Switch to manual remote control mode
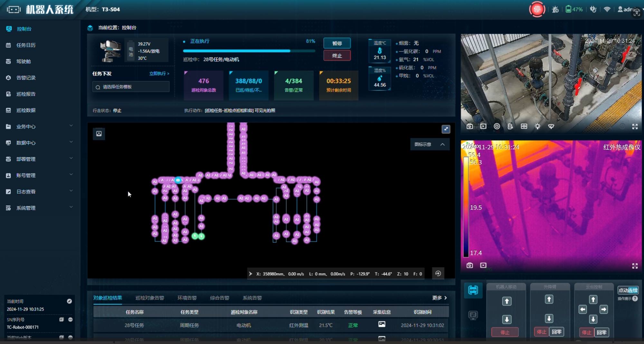The image size is (644, 344). [473, 315]
